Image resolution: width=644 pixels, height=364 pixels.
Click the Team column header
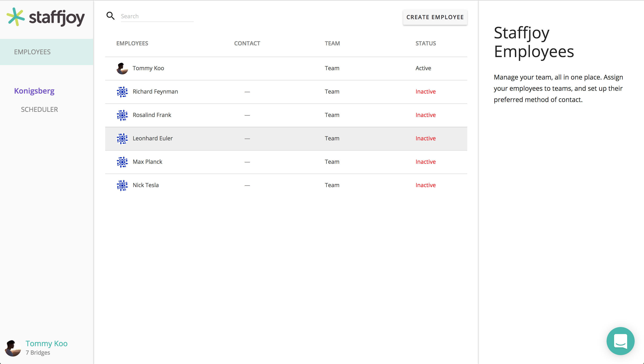click(332, 43)
